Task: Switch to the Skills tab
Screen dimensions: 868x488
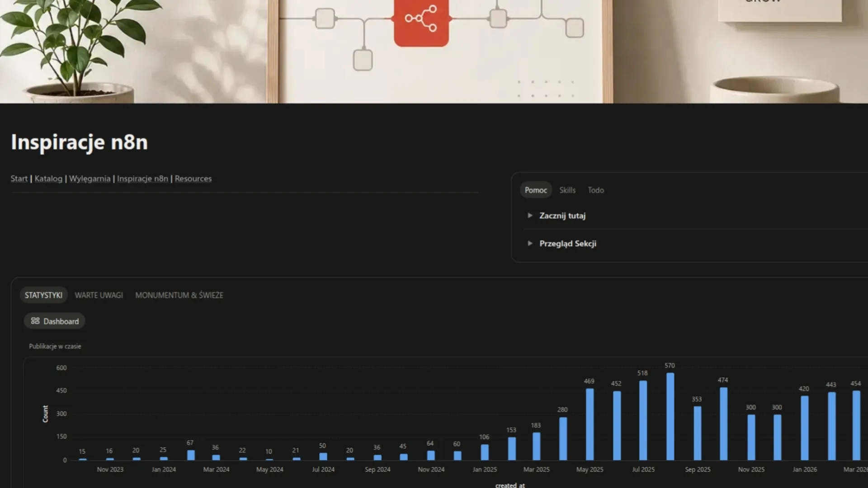Action: 567,190
